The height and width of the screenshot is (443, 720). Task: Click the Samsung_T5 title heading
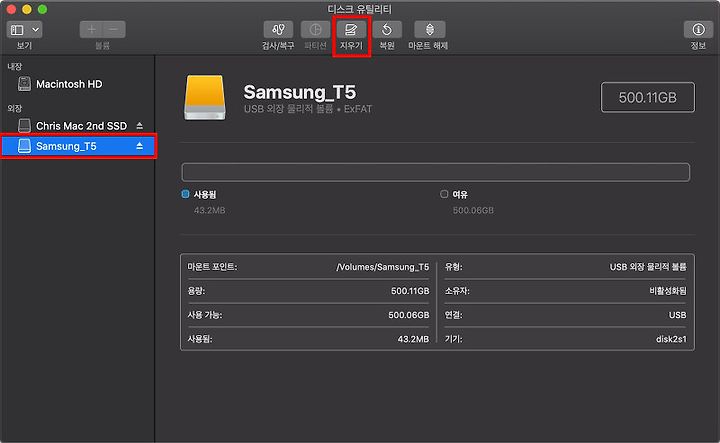(300, 92)
